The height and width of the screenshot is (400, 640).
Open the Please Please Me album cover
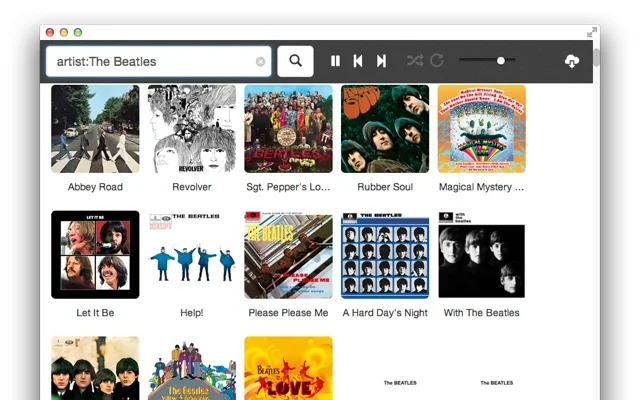[x=288, y=255]
